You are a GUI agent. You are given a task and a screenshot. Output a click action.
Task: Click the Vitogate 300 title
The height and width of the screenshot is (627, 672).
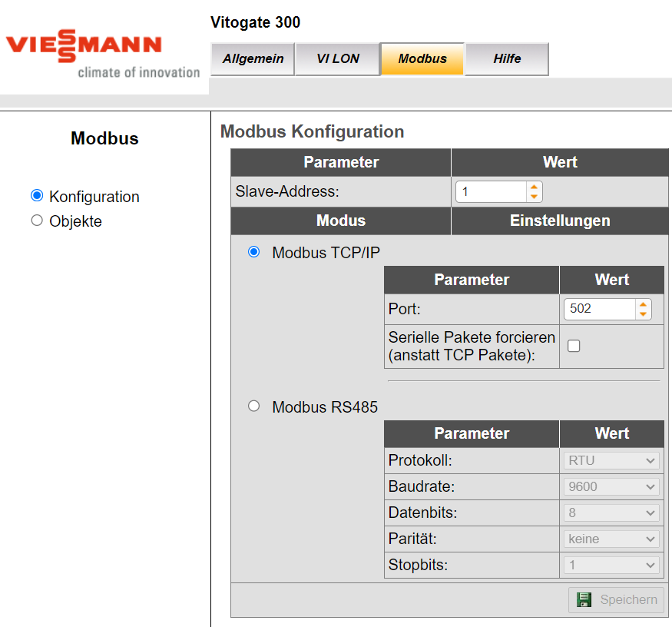[x=256, y=22]
